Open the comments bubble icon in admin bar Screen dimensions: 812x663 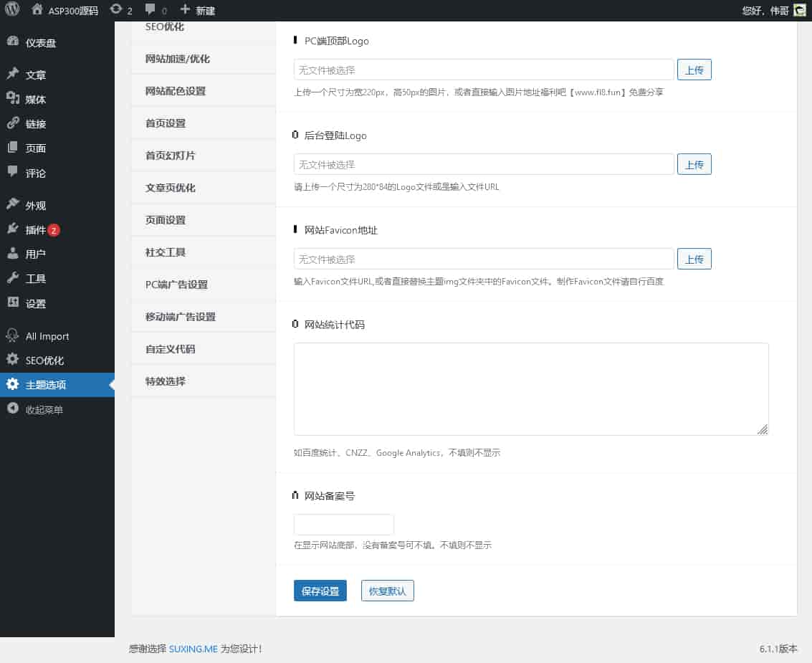click(151, 9)
